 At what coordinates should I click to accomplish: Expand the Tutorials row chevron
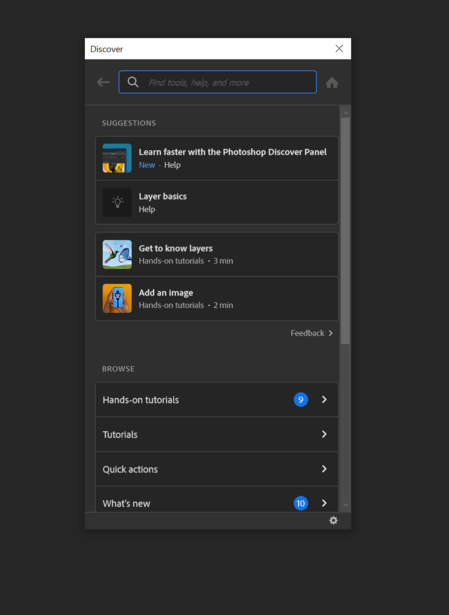click(x=324, y=434)
